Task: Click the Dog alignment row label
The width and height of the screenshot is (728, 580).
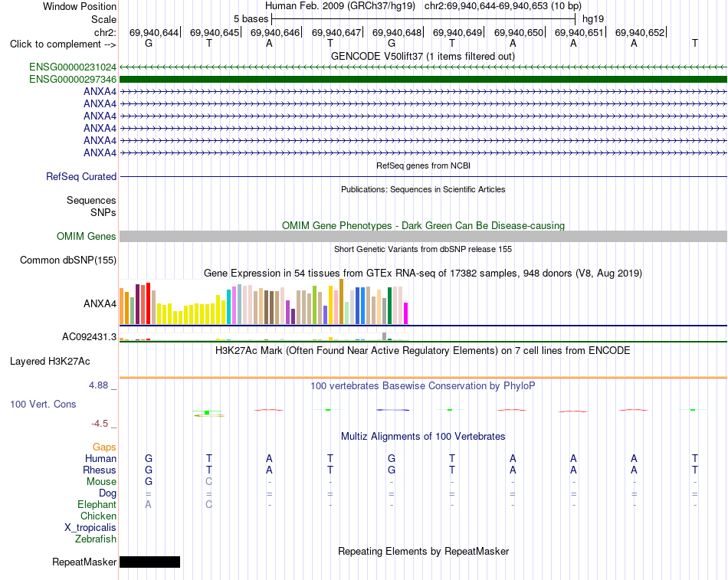Action: 107,493
